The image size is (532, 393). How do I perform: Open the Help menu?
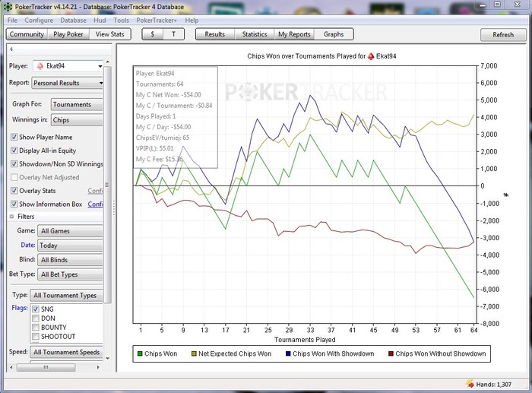(x=192, y=21)
